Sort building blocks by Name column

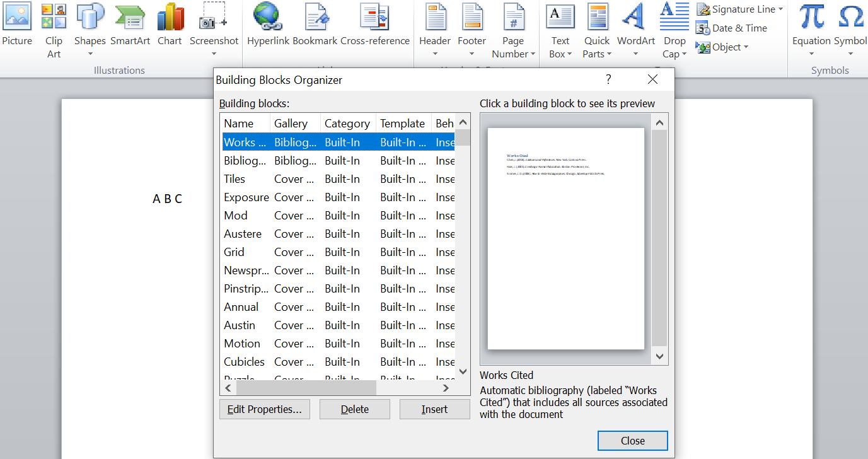click(245, 124)
